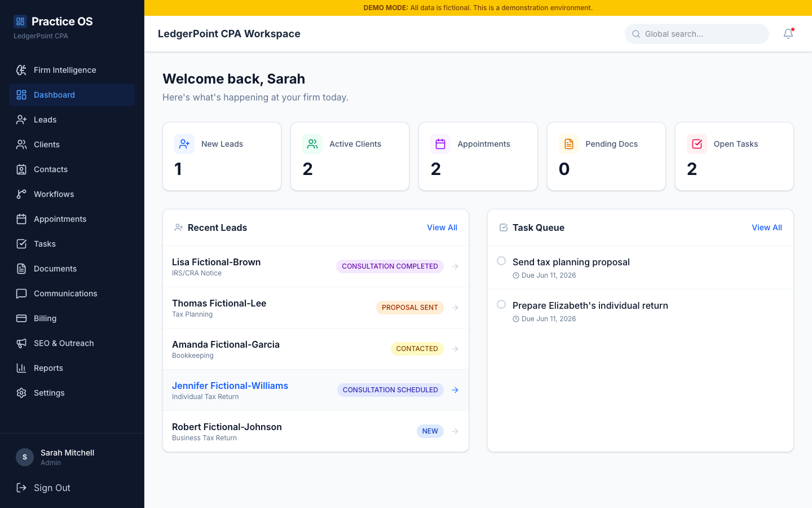Click the CONSULTATION COMPLETED status badge
Screen dimensions: 812x508
coord(390,266)
